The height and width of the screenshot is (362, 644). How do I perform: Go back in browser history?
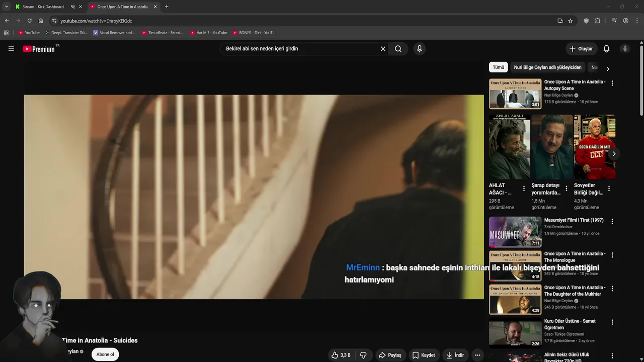click(7, 21)
